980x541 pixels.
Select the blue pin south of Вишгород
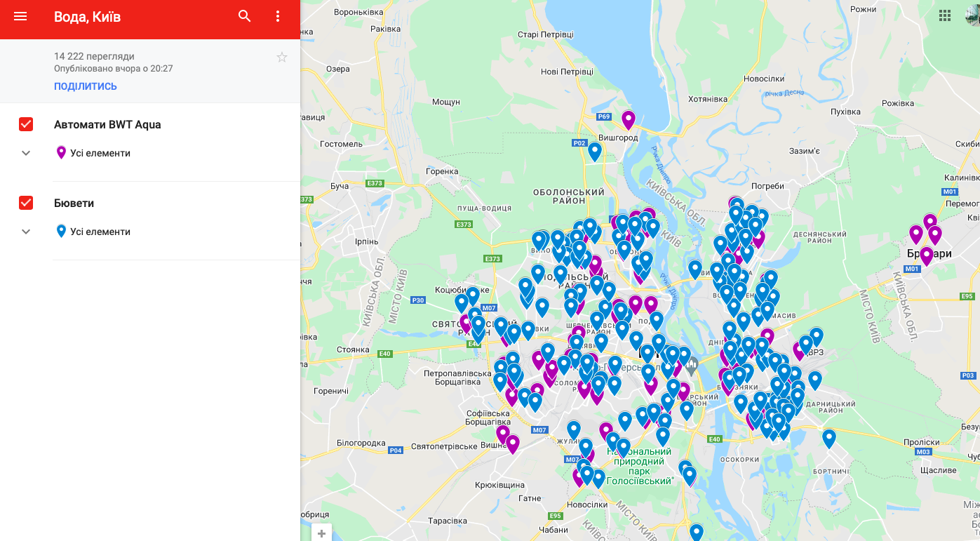tap(594, 151)
